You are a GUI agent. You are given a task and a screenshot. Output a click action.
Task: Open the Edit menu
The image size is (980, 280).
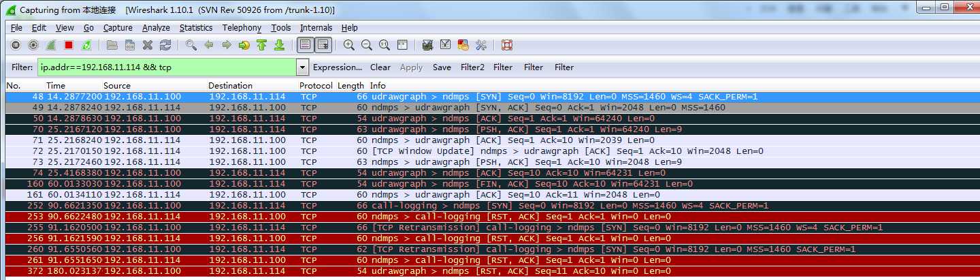click(39, 28)
